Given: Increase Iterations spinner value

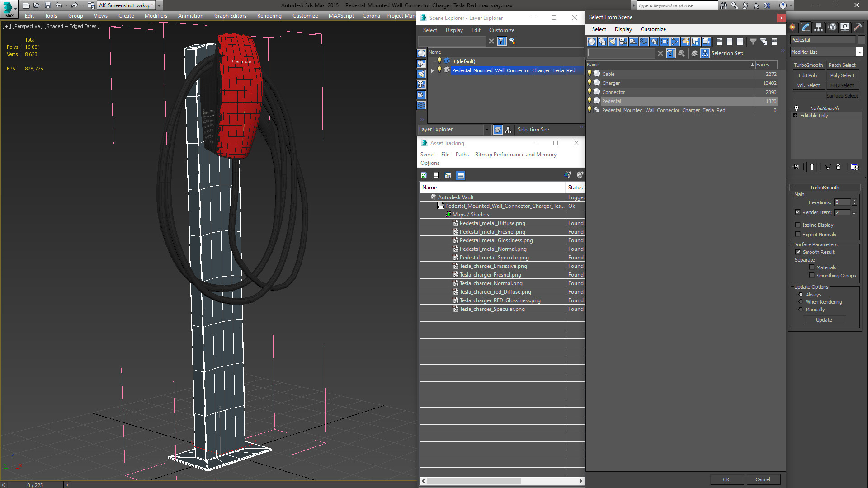Looking at the screenshot, I should (x=854, y=201).
